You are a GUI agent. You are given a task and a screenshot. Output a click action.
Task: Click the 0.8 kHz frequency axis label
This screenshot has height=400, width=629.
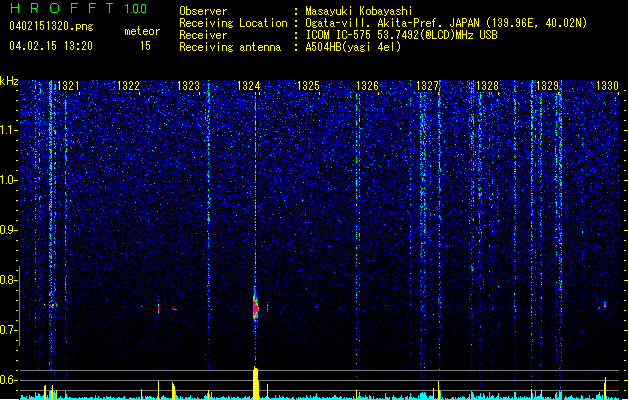pos(9,280)
